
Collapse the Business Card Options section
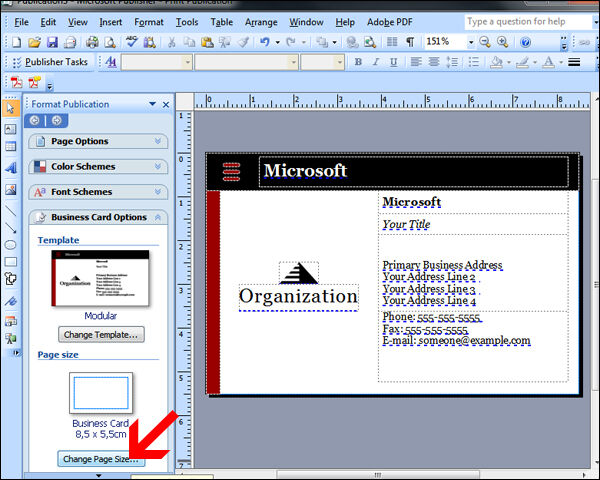(98, 217)
